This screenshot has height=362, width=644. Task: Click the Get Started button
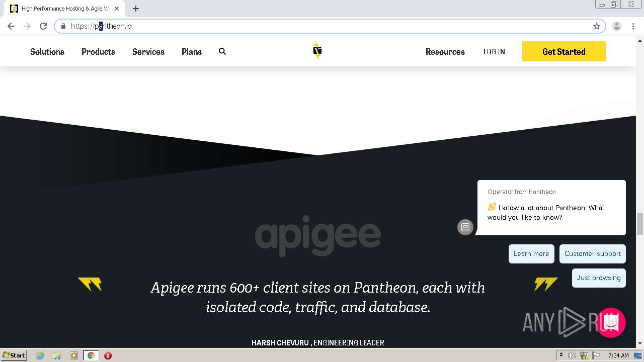(564, 51)
